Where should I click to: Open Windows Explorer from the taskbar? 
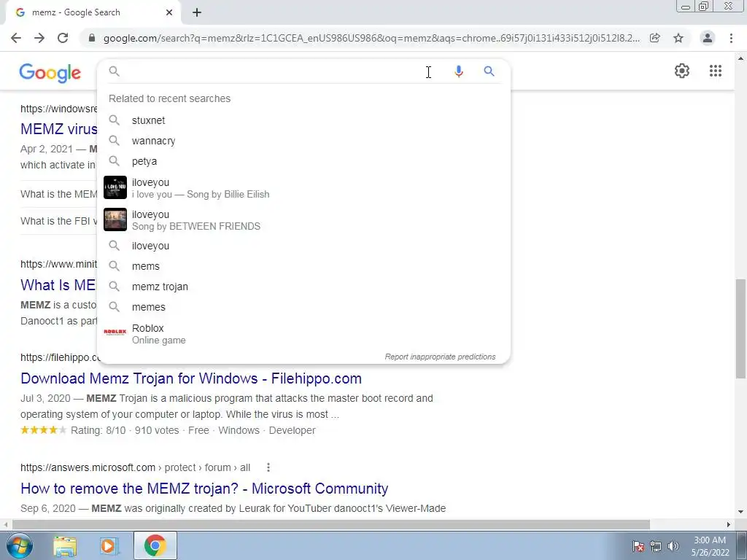tap(65, 546)
